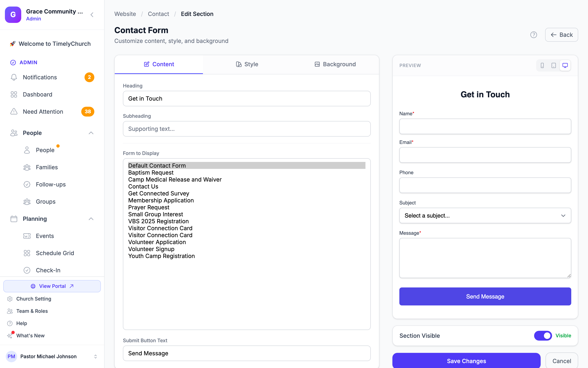
Task: Collapse the Planning section chevron
Action: pyautogui.click(x=91, y=219)
